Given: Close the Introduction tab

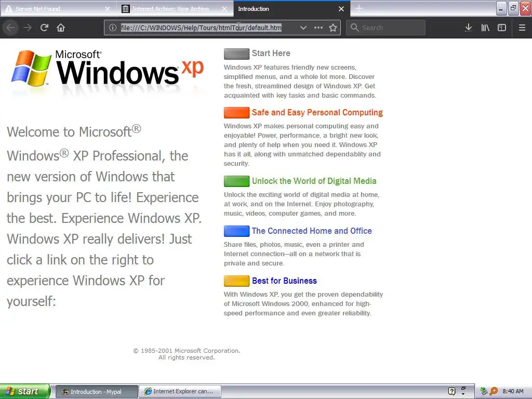Looking at the screenshot, I should pyautogui.click(x=341, y=9).
